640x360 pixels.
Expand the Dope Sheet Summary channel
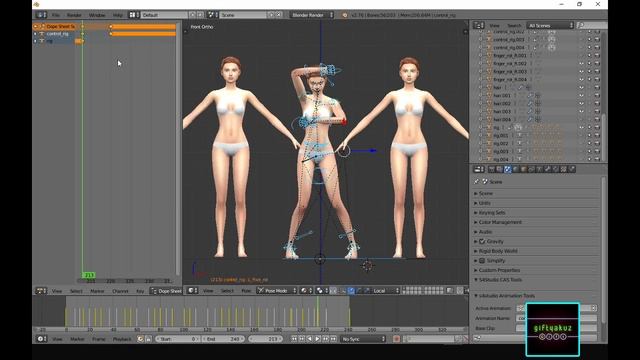36,27
